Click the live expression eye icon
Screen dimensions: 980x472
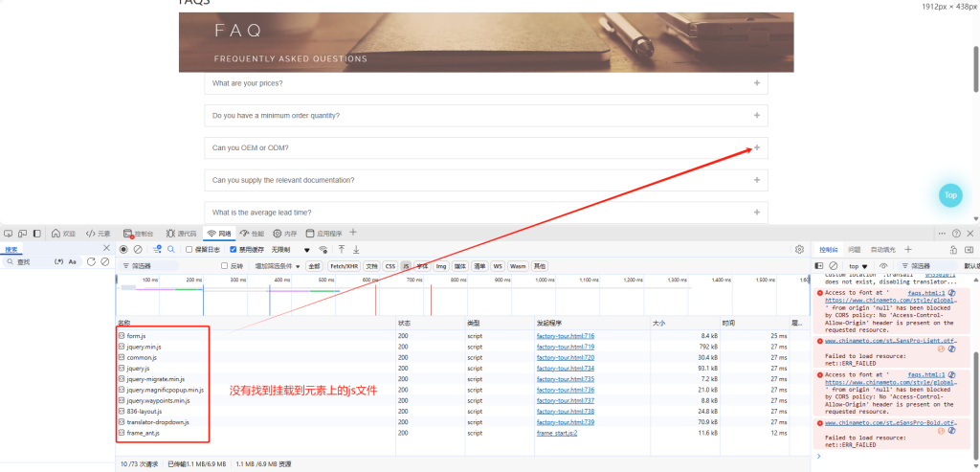[883, 266]
